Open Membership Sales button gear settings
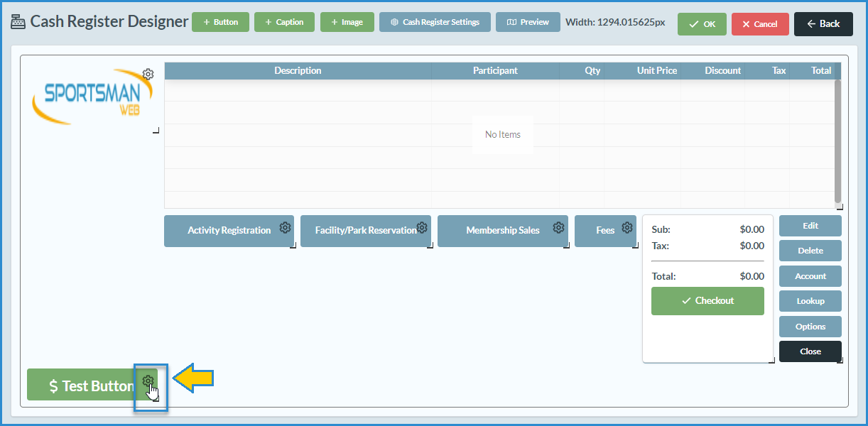This screenshot has height=426, width=868. 558,228
